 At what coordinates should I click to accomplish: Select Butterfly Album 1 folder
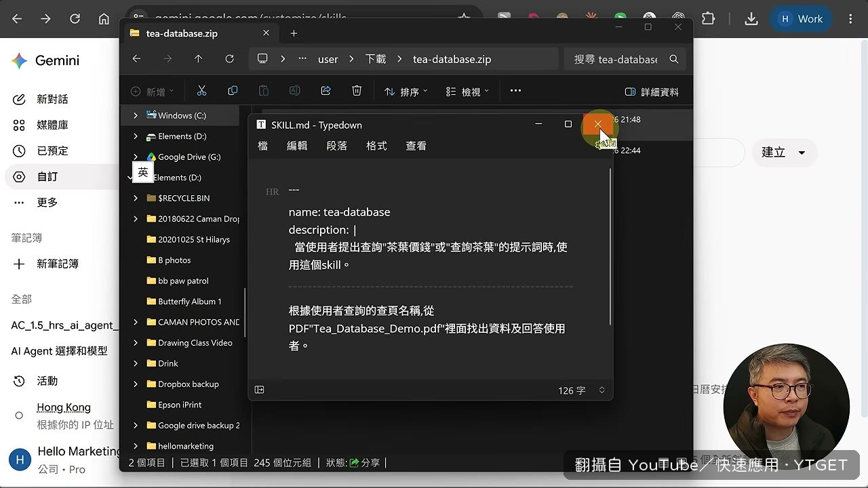(189, 301)
